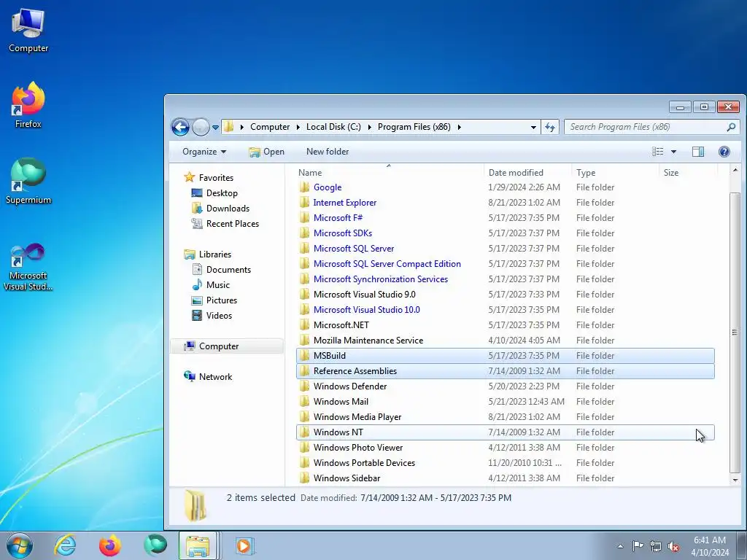The height and width of the screenshot is (560, 747).
Task: Click Windows Photo Viewer folder icon
Action: pos(304,447)
